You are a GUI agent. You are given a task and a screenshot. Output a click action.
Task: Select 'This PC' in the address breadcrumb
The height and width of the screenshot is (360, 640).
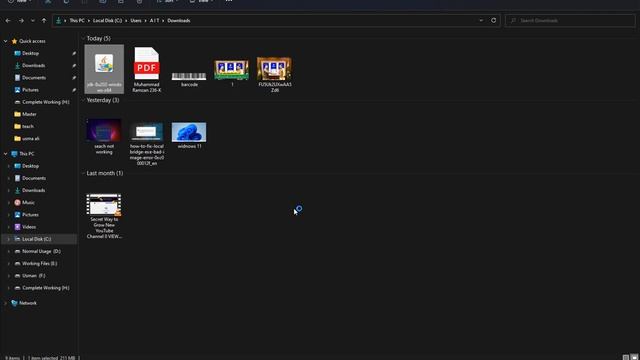(x=77, y=20)
